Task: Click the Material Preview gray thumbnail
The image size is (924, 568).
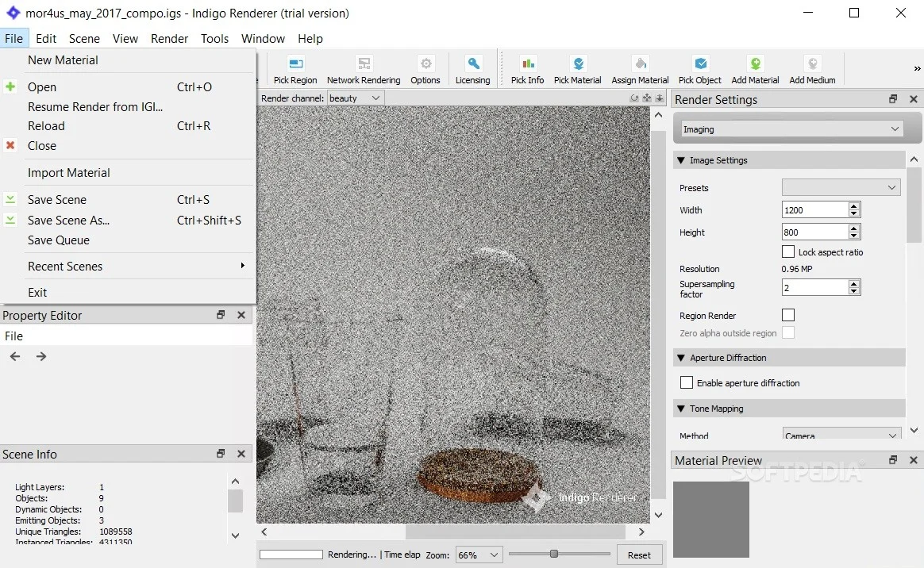Action: coord(711,520)
